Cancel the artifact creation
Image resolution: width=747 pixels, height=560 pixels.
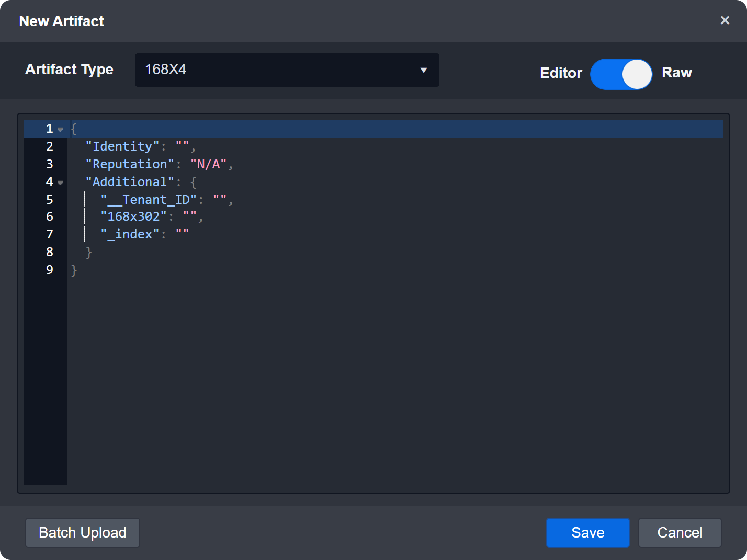[680, 532]
